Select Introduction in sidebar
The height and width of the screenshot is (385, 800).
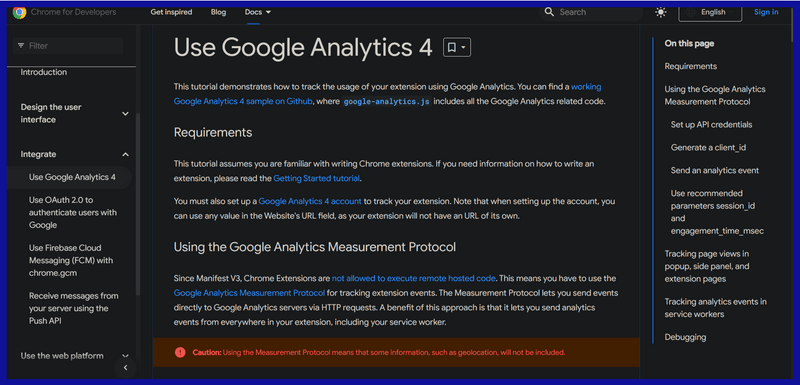(x=44, y=72)
